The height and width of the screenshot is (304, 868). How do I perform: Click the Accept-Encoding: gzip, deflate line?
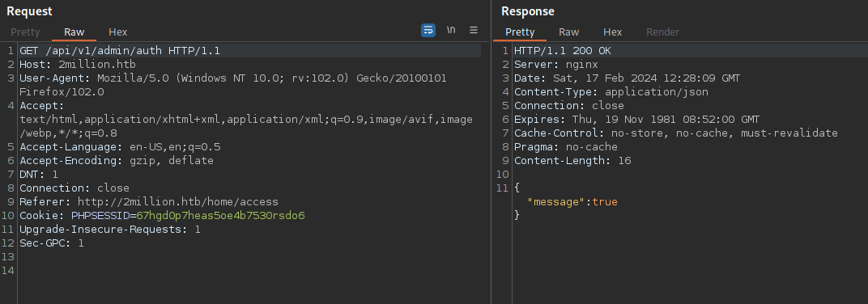(x=117, y=161)
